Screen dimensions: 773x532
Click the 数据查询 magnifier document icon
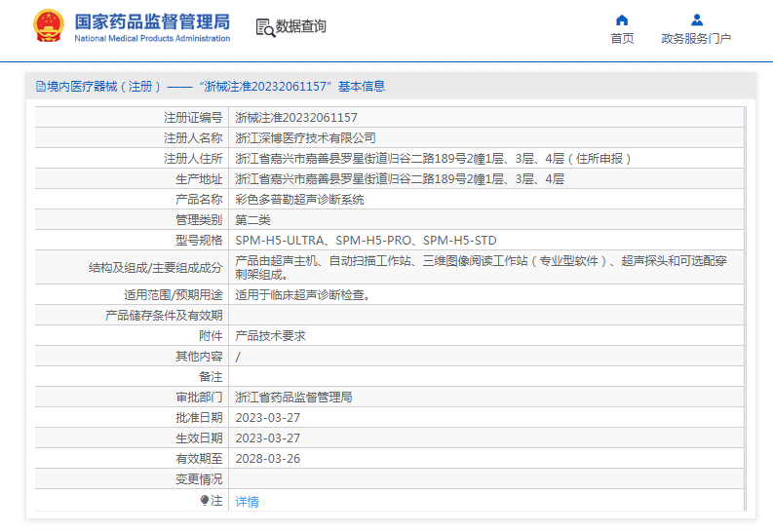point(264,27)
